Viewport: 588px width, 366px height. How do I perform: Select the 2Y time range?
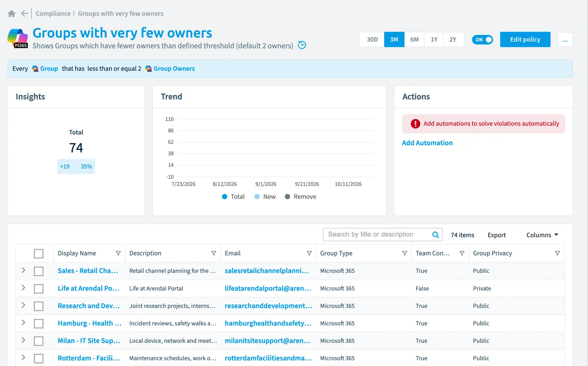coord(453,39)
